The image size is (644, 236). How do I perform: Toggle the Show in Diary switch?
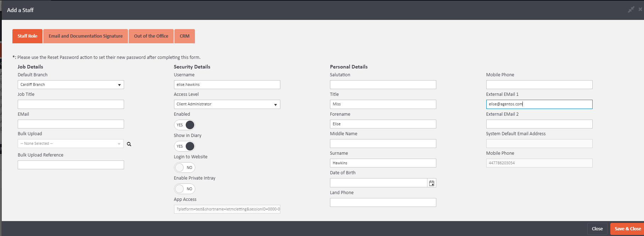point(185,146)
